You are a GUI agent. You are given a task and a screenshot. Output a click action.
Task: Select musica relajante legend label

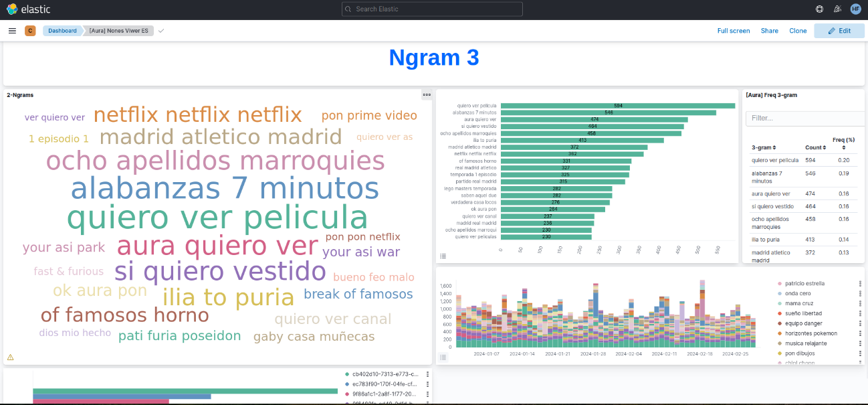click(806, 343)
